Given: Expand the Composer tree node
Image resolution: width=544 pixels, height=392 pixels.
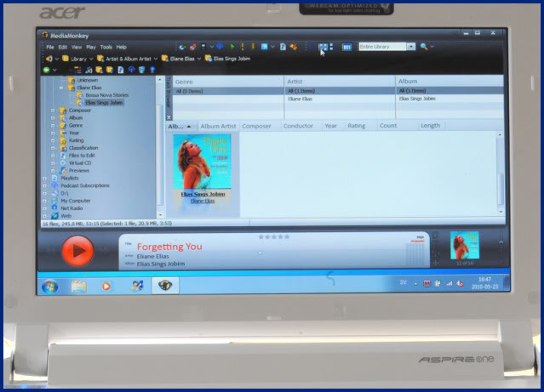Looking at the screenshot, I should point(53,111).
